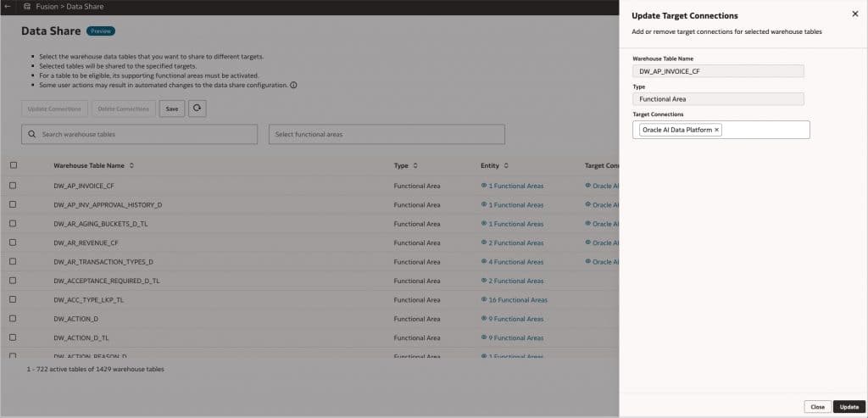Click Close in the side panel footer
This screenshot has height=418, width=868.
pyautogui.click(x=817, y=406)
